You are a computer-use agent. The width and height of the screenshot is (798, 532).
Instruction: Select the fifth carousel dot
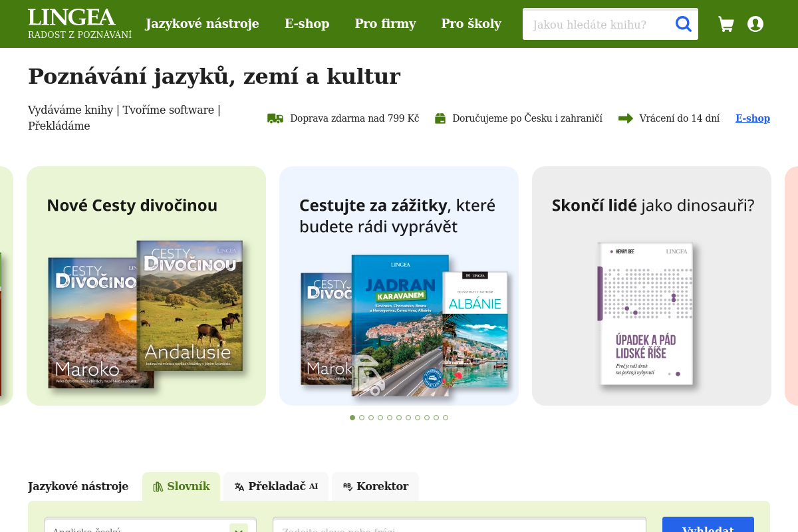pyautogui.click(x=390, y=418)
